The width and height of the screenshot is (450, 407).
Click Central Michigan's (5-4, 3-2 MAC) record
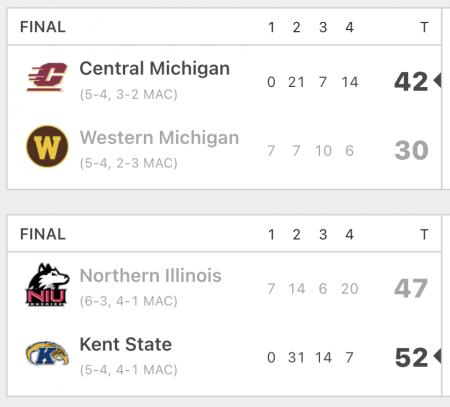pos(129,95)
